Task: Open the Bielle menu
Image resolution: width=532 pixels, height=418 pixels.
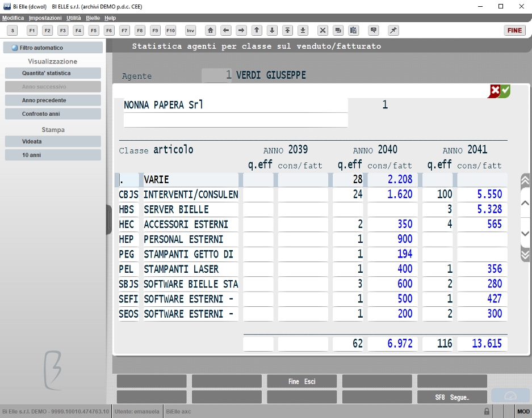Action: pos(93,18)
